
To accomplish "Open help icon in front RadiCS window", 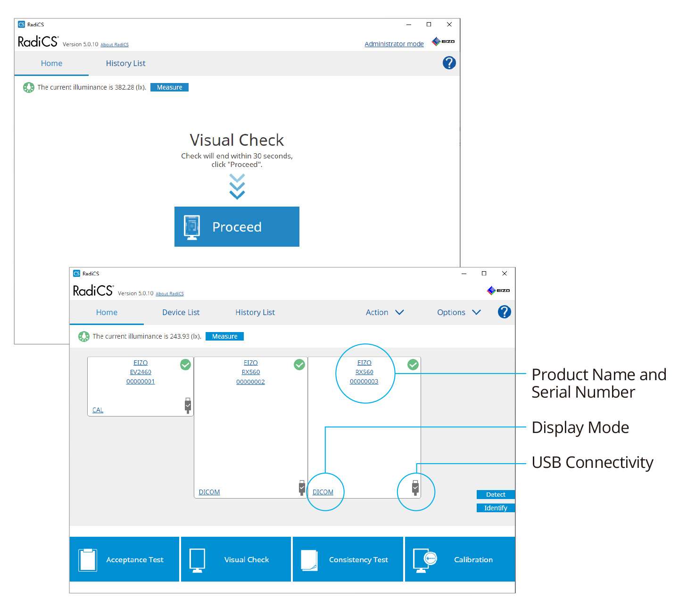I will coord(505,312).
